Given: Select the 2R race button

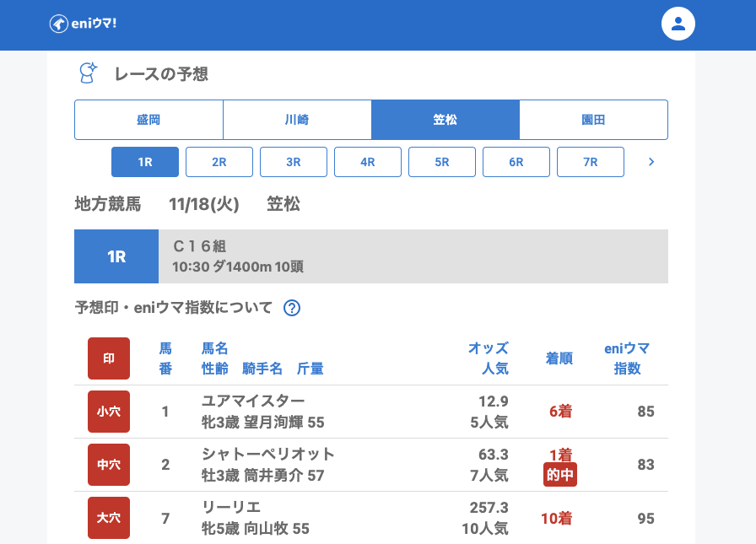Looking at the screenshot, I should point(219,162).
